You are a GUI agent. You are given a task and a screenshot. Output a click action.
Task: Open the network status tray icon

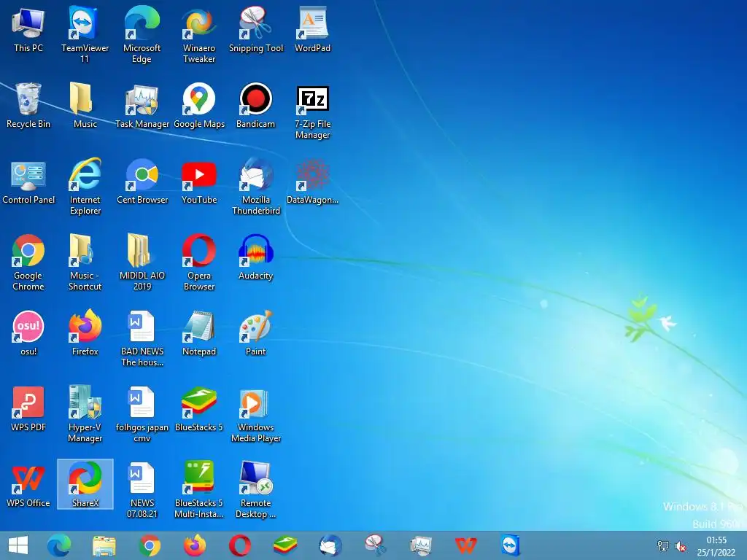point(662,546)
